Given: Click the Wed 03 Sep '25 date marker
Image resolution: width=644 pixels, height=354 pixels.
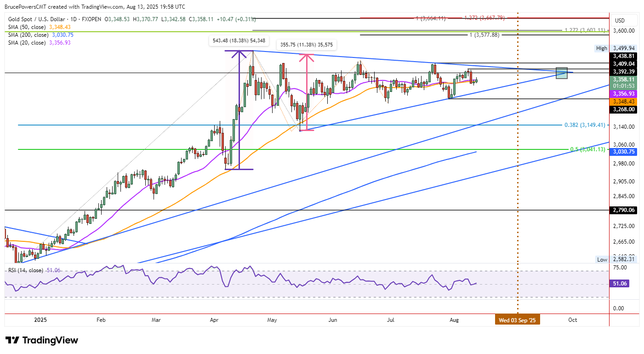Looking at the screenshot, I should point(517,320).
